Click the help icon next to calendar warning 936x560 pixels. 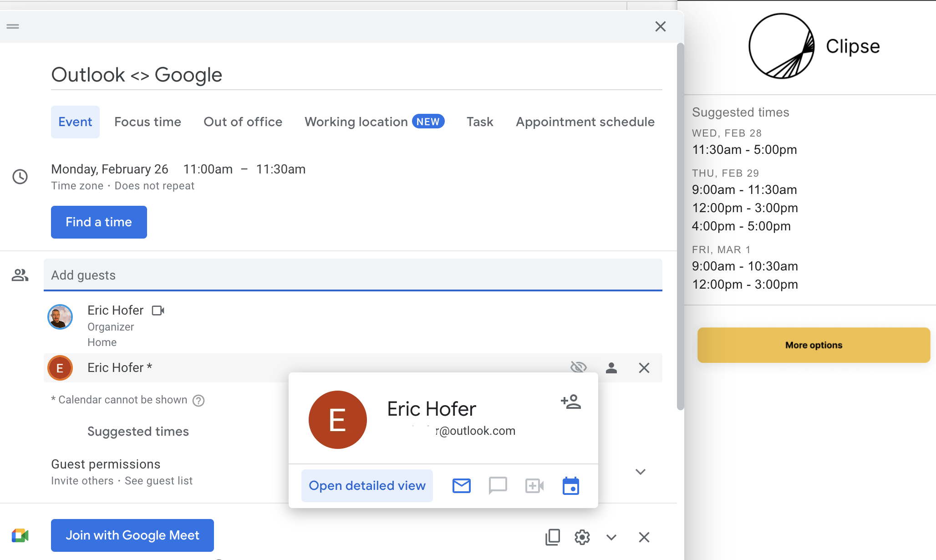(198, 400)
